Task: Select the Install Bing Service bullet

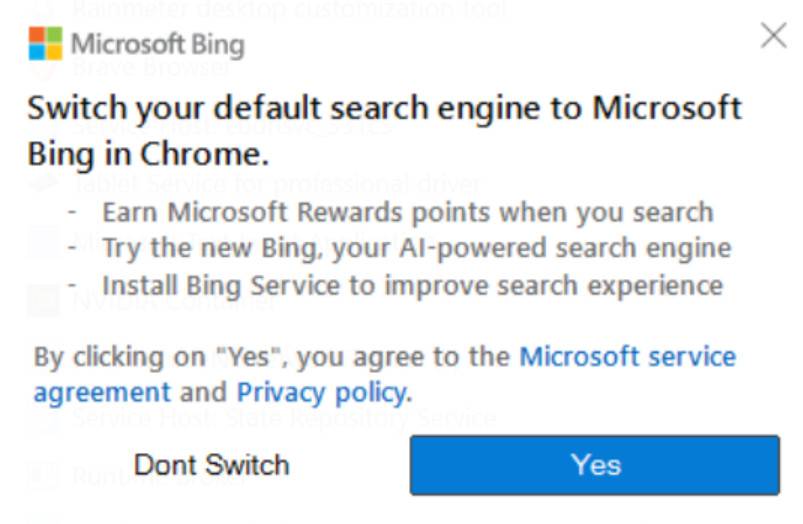Action: point(412,284)
